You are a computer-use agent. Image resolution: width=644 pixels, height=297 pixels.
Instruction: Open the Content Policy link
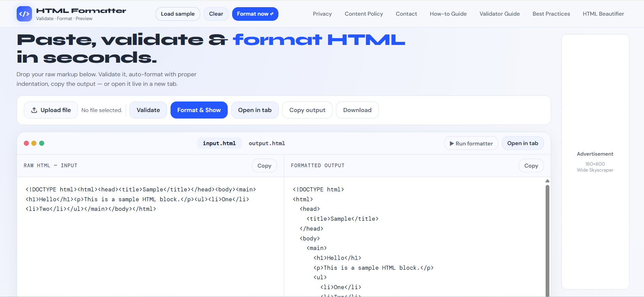[364, 14]
